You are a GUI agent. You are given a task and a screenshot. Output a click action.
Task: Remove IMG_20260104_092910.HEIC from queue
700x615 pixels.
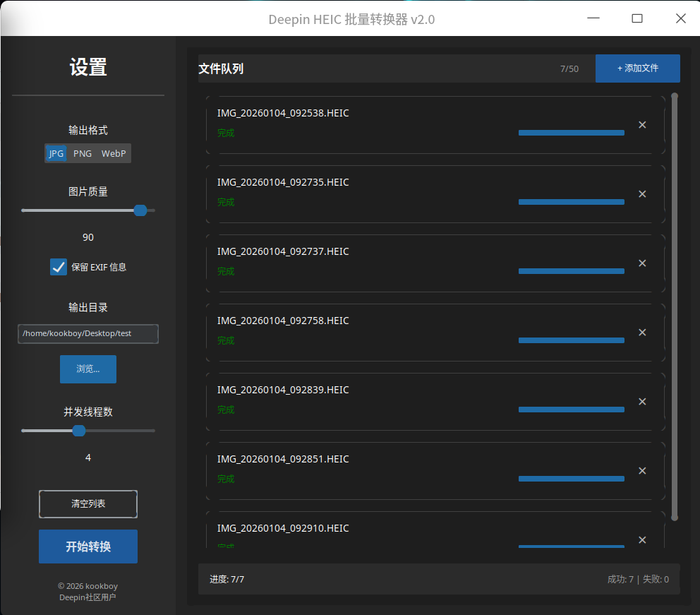click(642, 540)
